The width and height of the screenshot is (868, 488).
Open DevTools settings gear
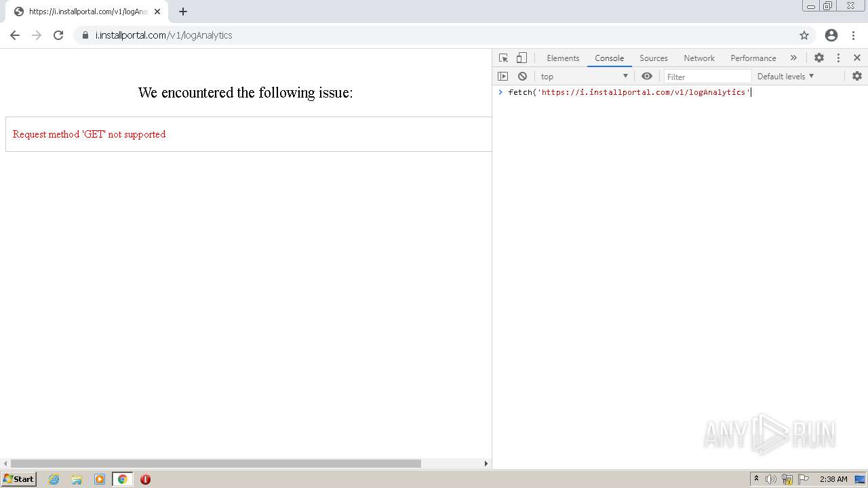(819, 58)
